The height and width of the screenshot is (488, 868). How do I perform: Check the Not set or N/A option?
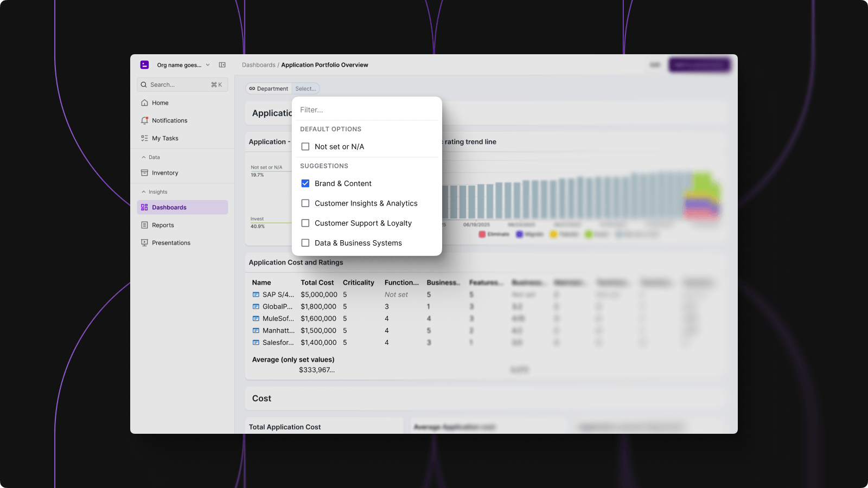[x=305, y=147]
